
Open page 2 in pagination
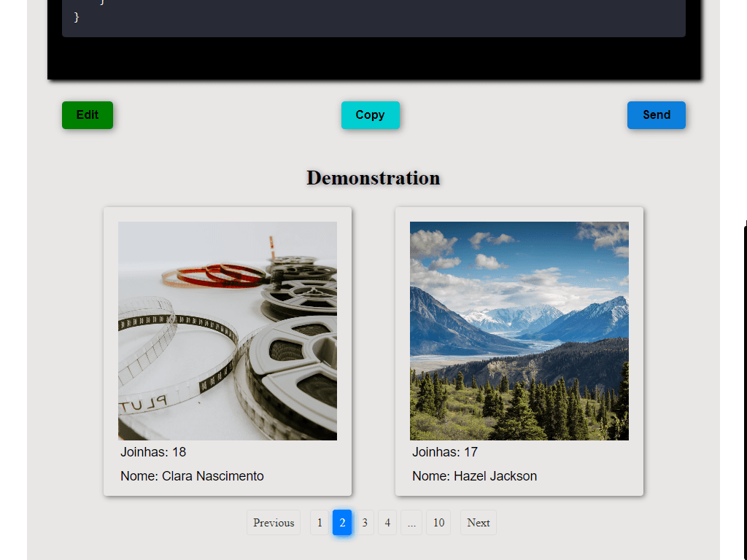[x=342, y=522]
